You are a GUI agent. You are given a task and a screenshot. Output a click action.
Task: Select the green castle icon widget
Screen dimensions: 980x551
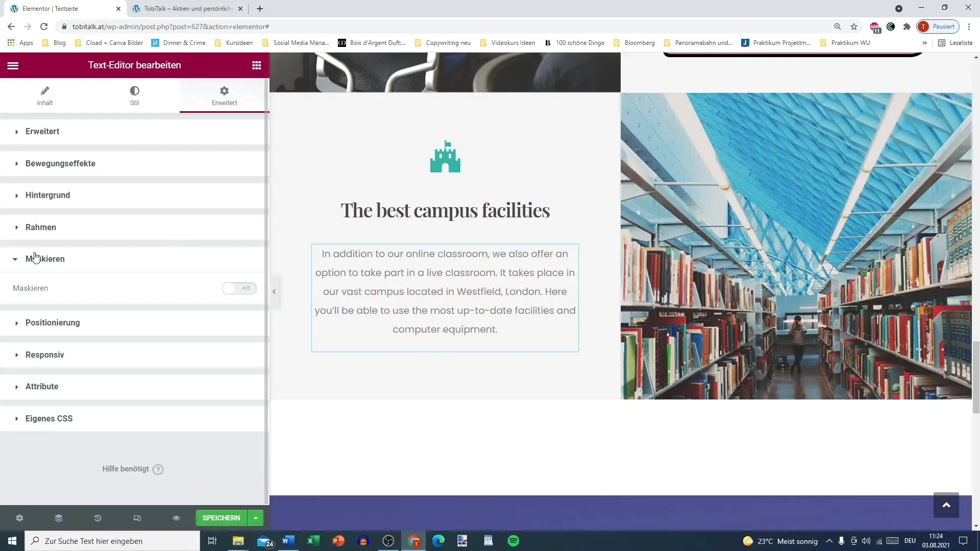click(445, 157)
